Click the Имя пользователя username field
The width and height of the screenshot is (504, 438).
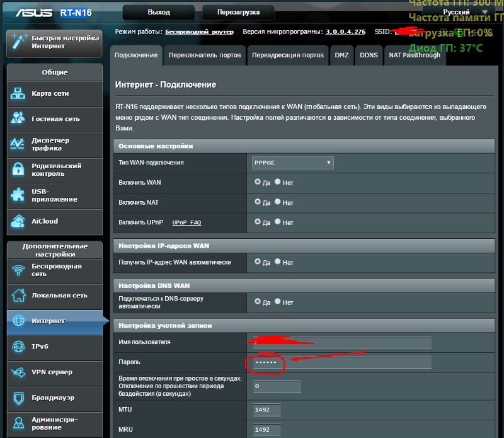pos(342,342)
